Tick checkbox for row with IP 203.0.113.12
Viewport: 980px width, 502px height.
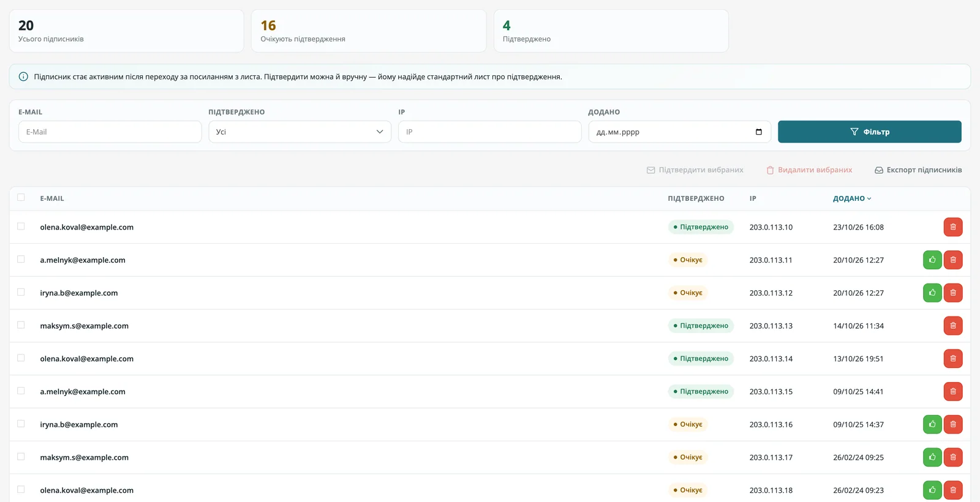point(21,292)
